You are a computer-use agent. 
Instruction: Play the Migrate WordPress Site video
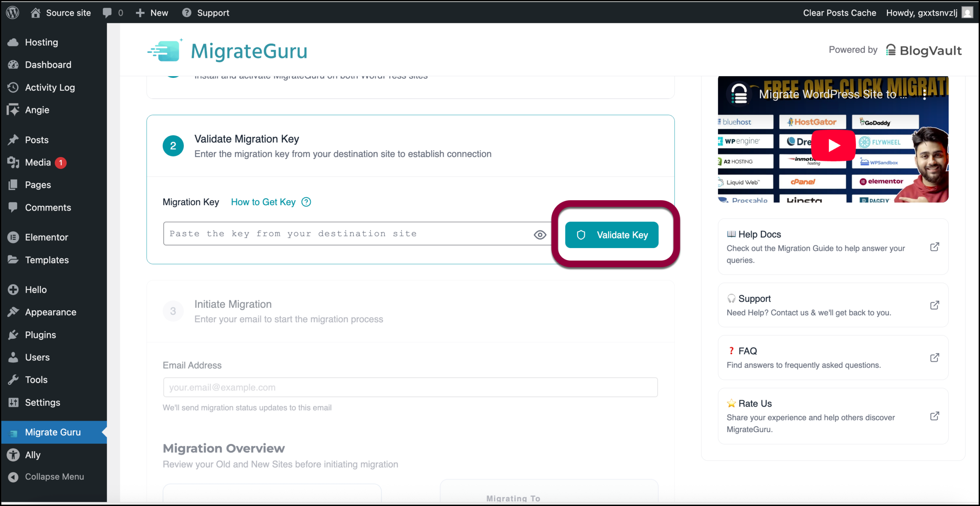coord(833,145)
